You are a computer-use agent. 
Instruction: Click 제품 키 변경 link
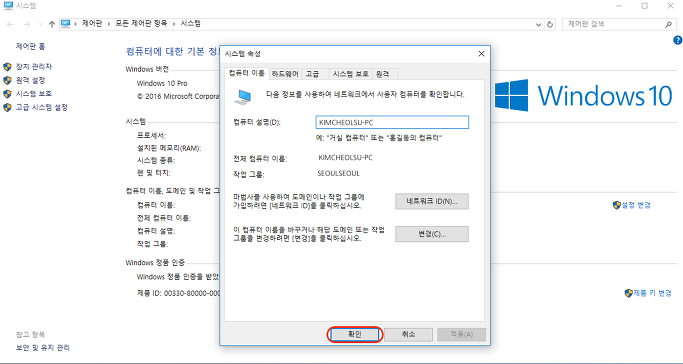[x=652, y=293]
